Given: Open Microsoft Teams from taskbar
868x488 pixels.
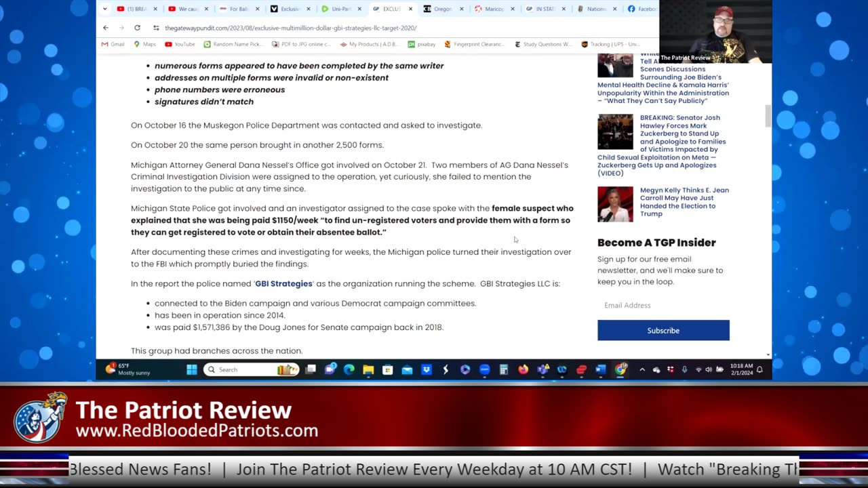Looking at the screenshot, I should pos(542,369).
